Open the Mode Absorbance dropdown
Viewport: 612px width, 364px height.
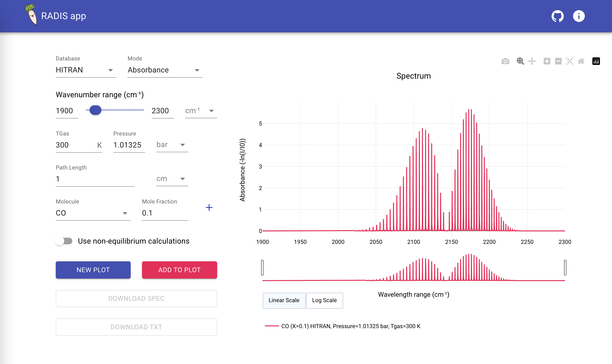(x=165, y=70)
